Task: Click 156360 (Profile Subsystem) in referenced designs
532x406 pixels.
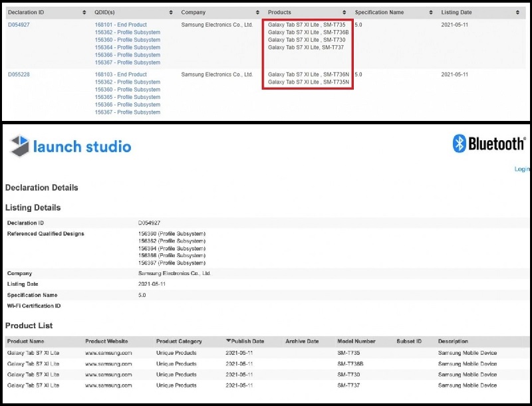Action: (x=172, y=233)
